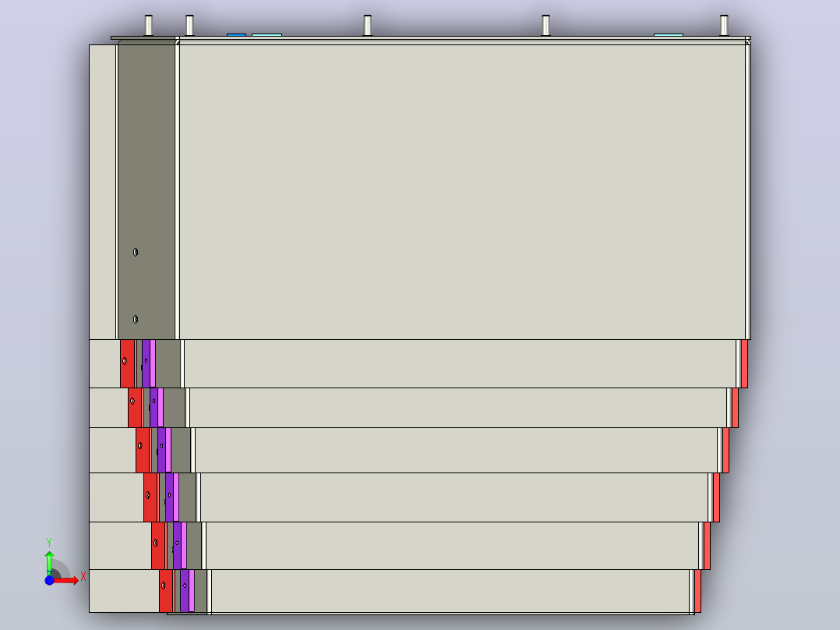Viewport: 840px width, 630px height.
Task: Select the large upper cabinet front panel
Action: (462, 191)
